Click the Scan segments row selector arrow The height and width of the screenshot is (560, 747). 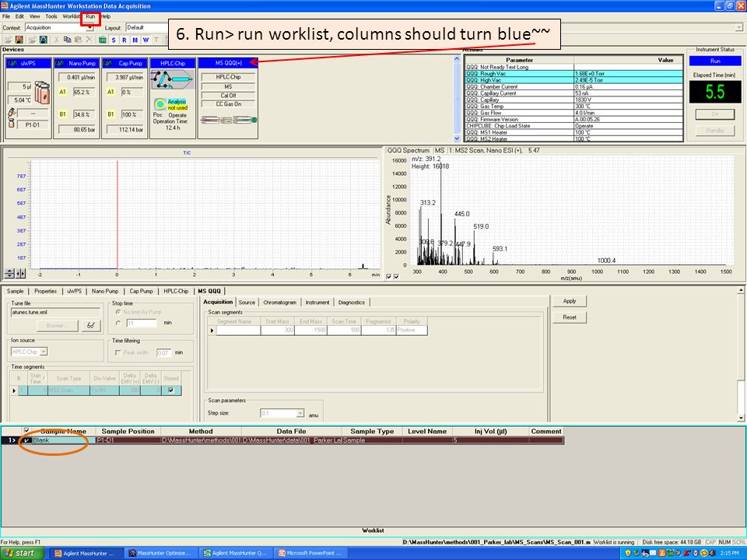(212, 331)
